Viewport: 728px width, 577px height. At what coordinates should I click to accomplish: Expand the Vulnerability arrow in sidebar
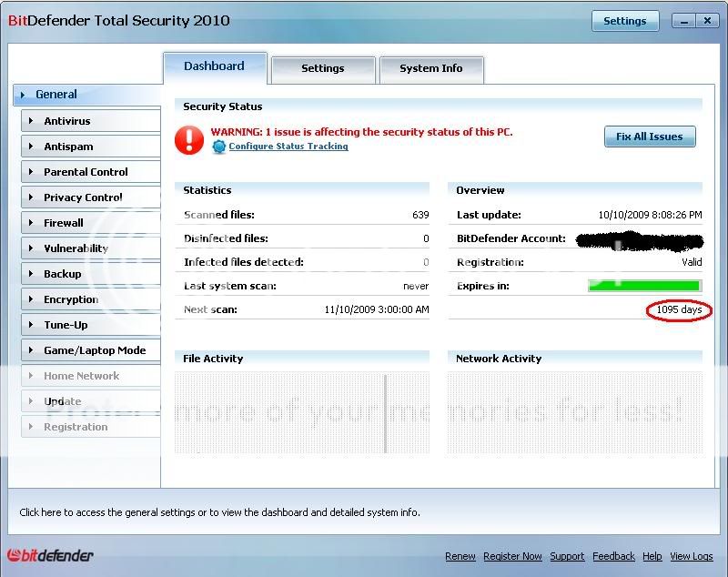[31, 248]
